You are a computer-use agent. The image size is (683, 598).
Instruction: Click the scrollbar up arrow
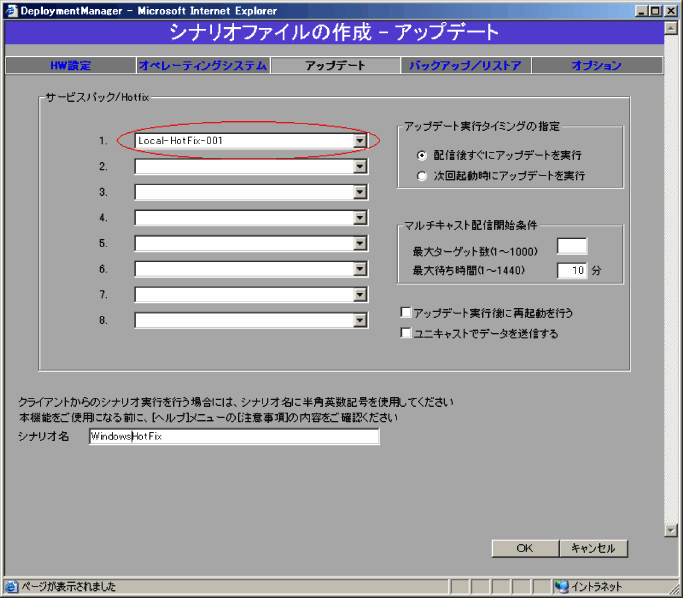[671, 28]
